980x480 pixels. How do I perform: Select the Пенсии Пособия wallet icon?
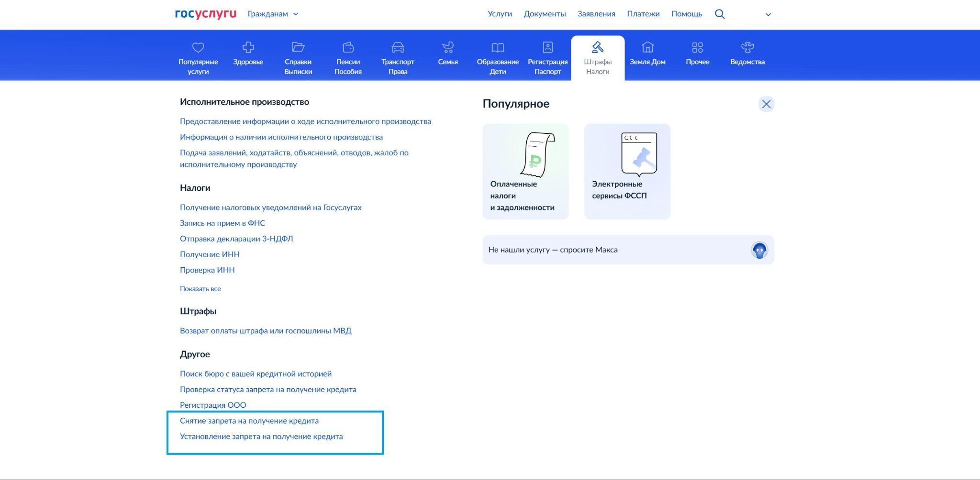[348, 47]
